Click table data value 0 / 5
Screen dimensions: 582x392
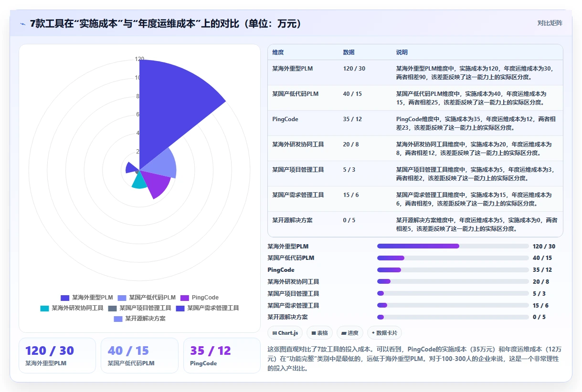click(x=349, y=220)
